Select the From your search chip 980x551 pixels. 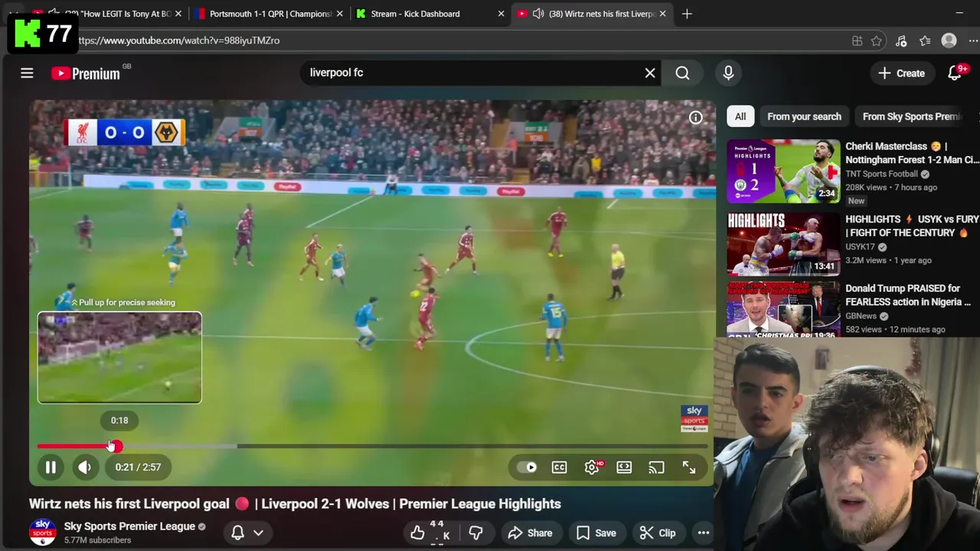(x=804, y=116)
